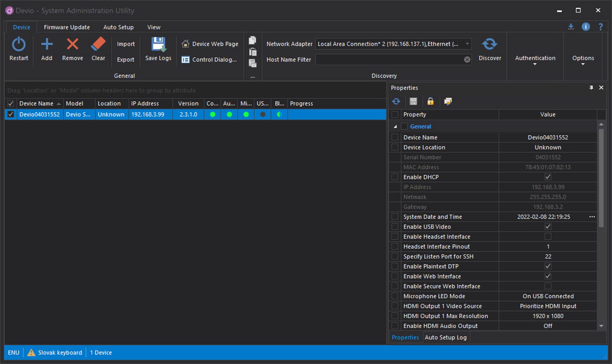Screen dimensions: 612x364
Task: Click the Add device plus icon
Action: (x=47, y=44)
